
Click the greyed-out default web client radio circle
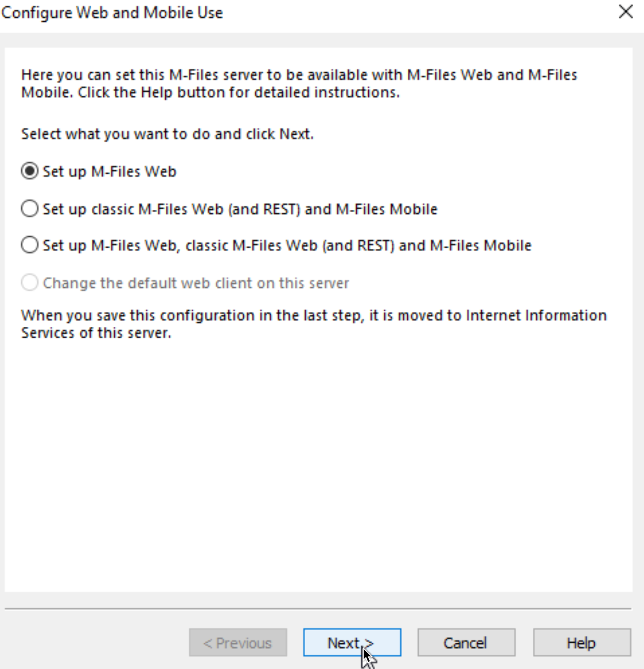30,283
